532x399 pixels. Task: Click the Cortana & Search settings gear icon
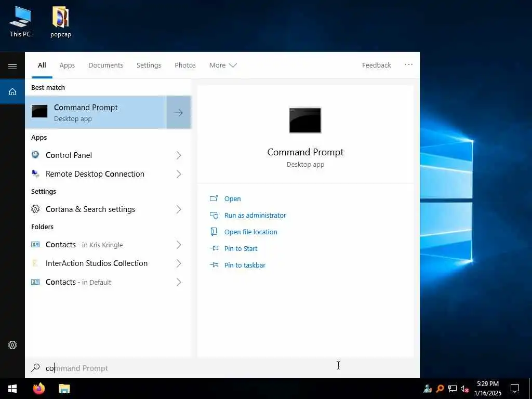tap(35, 209)
